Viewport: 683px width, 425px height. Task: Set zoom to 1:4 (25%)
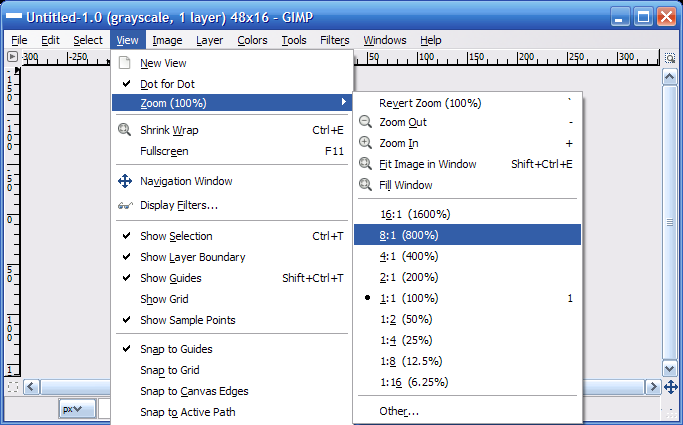(467, 340)
